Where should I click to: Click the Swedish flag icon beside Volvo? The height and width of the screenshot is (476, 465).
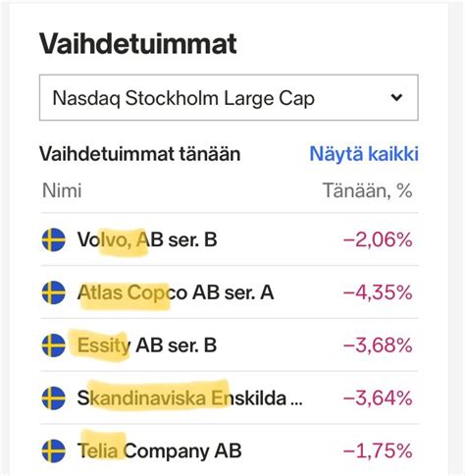[x=54, y=239]
